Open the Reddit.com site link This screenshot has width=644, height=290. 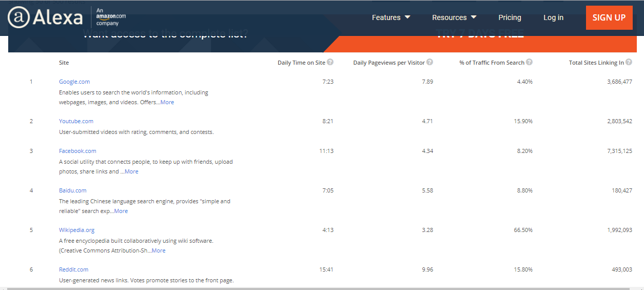(x=73, y=269)
